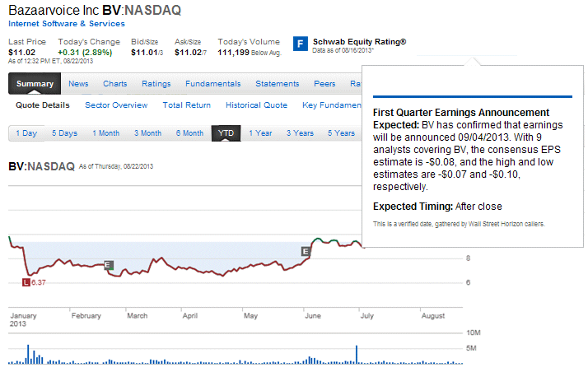Click First Quarter Earnings Announcement heading
The width and height of the screenshot is (588, 372).
tap(461, 113)
